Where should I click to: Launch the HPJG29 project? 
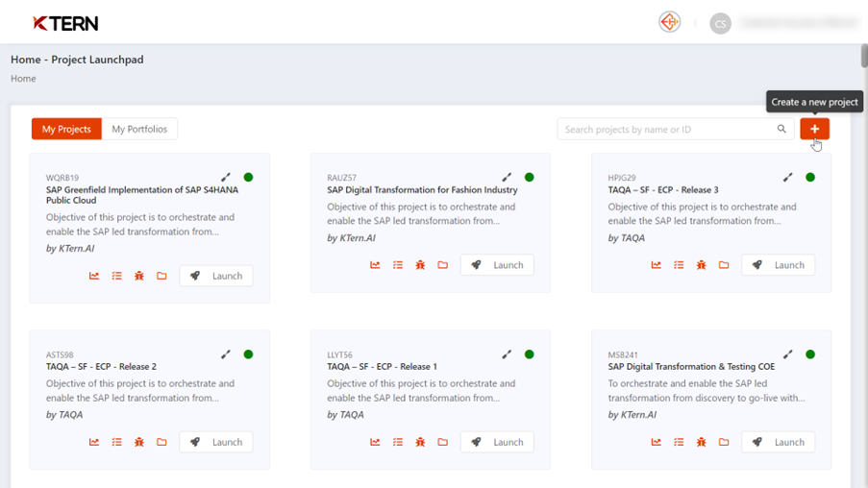point(778,265)
